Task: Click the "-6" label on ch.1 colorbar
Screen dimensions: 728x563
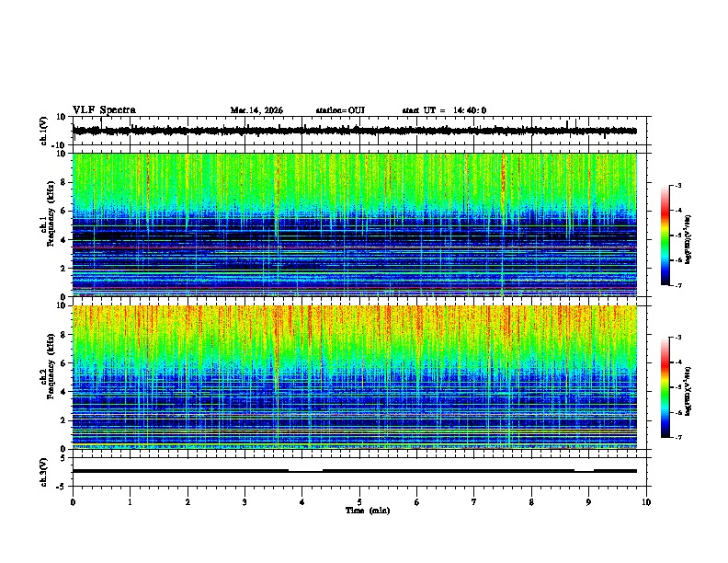Action: pyautogui.click(x=677, y=260)
